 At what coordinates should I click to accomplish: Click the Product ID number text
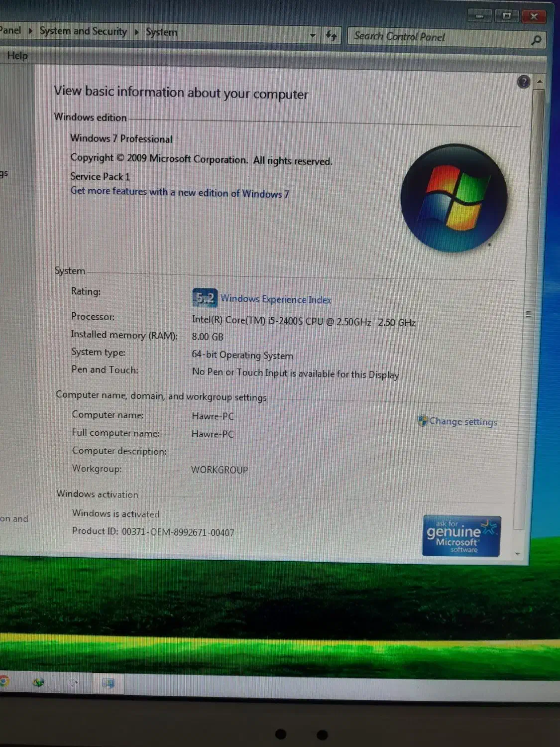click(x=178, y=532)
